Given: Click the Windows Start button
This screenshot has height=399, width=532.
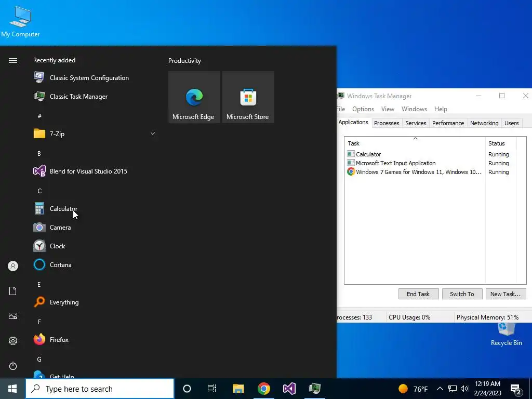Looking at the screenshot, I should coord(12,389).
